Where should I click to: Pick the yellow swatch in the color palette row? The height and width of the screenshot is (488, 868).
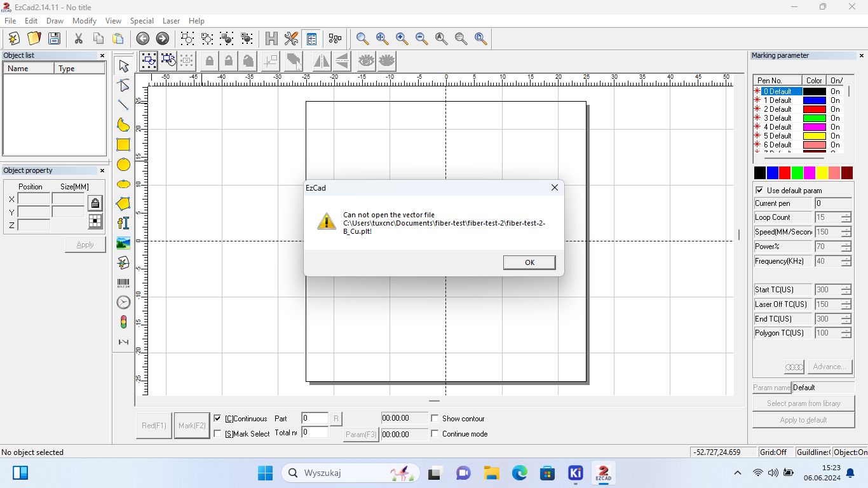pos(822,173)
